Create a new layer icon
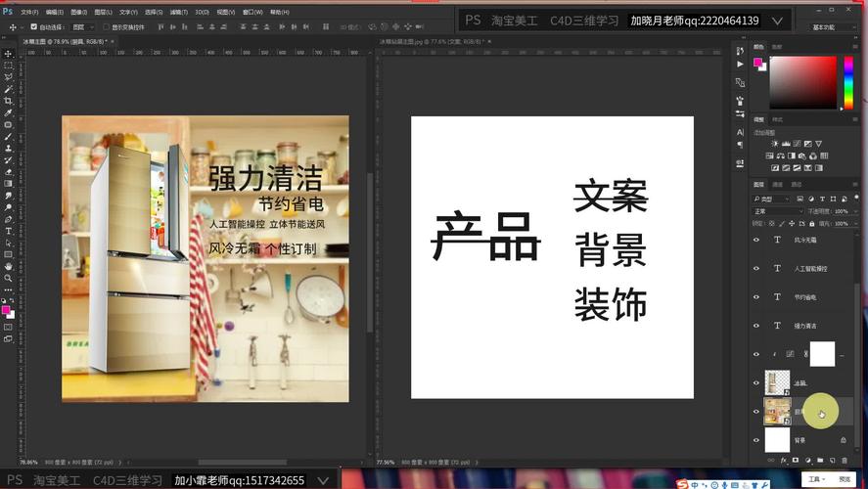This screenshot has height=489, width=868. point(832,461)
